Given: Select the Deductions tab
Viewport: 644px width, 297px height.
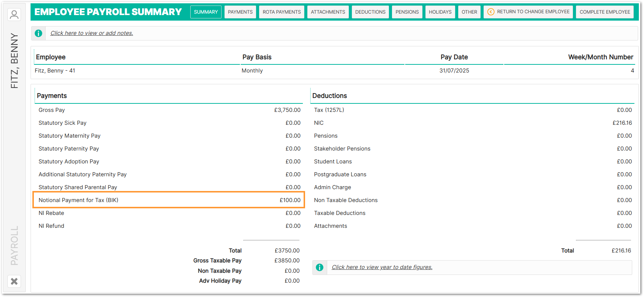Looking at the screenshot, I should click(370, 12).
